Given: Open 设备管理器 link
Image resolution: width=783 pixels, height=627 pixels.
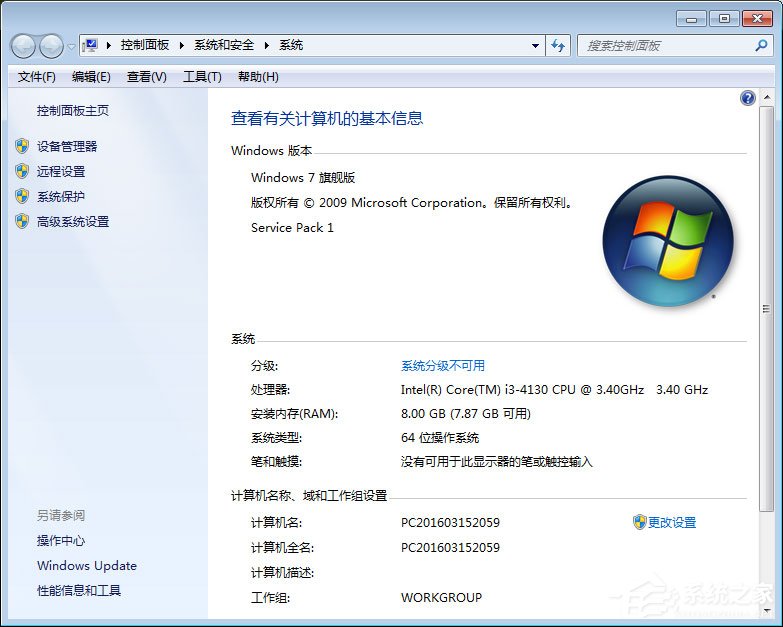Looking at the screenshot, I should pyautogui.click(x=67, y=147).
